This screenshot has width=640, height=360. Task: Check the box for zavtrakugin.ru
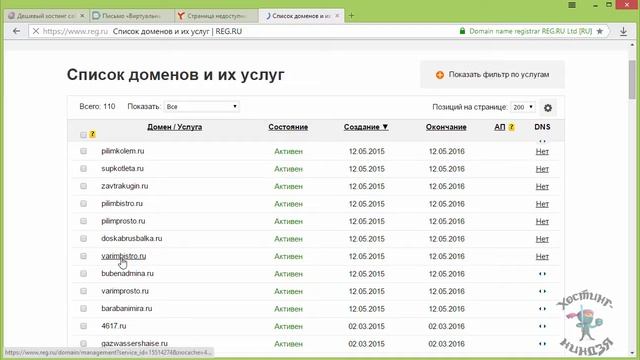(x=83, y=186)
